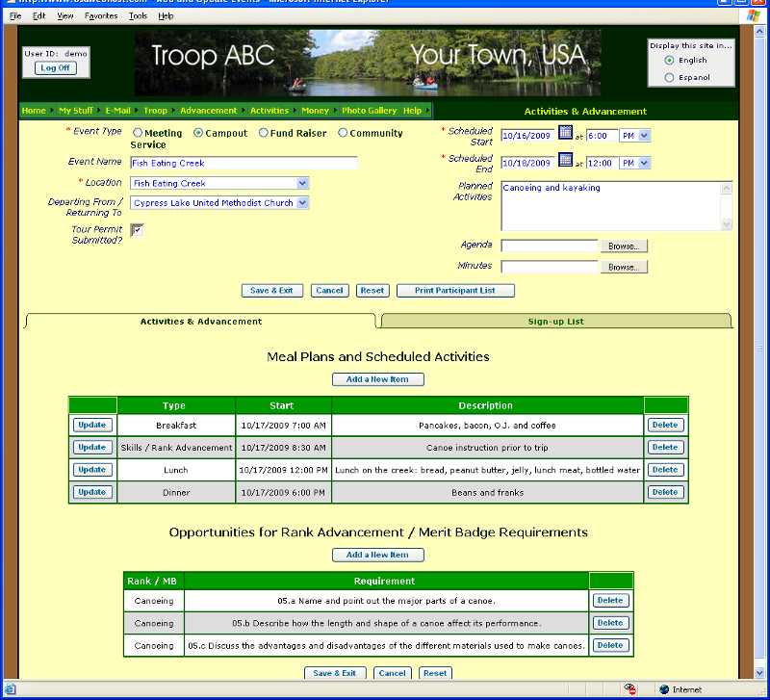Update the Breakfast row
770x700 pixels.
click(92, 425)
